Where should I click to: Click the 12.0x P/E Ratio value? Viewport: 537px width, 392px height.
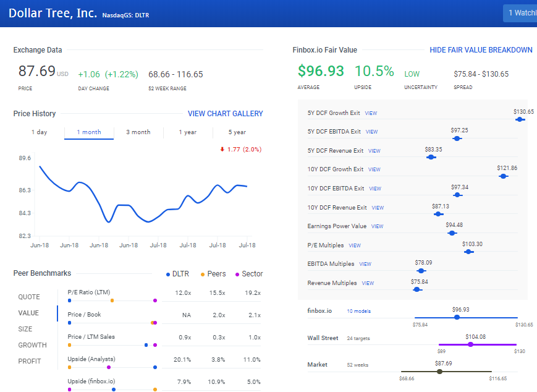(184, 293)
